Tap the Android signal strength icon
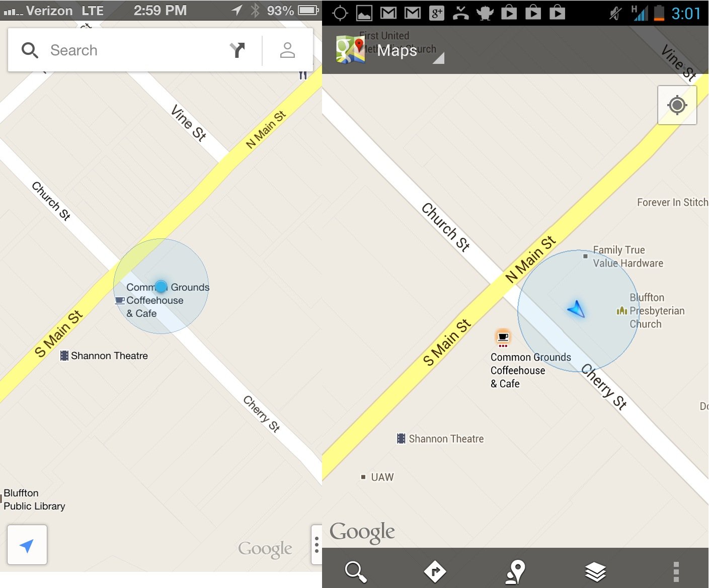This screenshot has width=709, height=588. pyautogui.click(x=641, y=14)
